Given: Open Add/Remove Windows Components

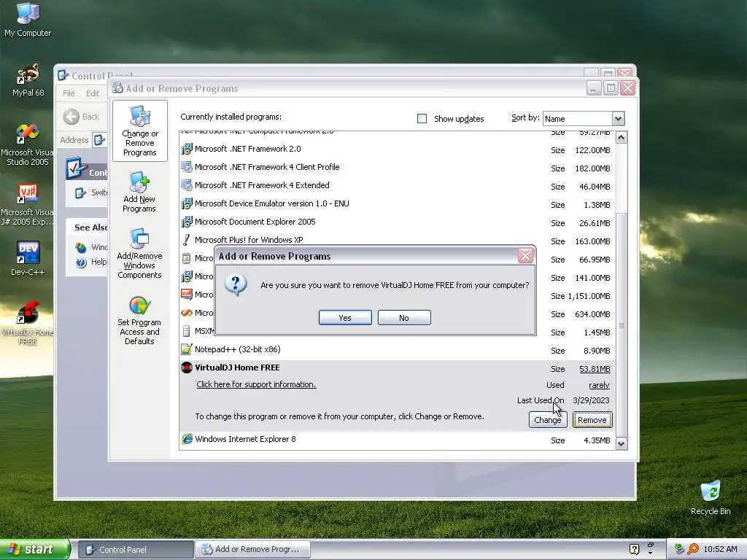Looking at the screenshot, I should coord(139,253).
